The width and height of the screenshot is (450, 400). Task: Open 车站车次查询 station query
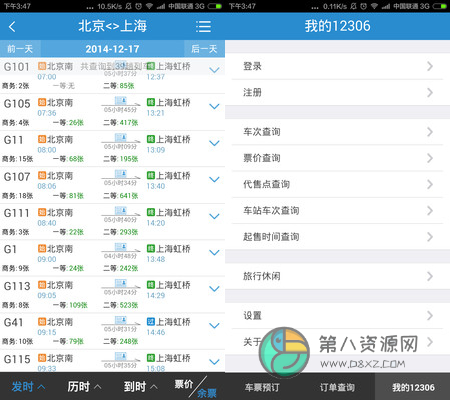(x=337, y=211)
